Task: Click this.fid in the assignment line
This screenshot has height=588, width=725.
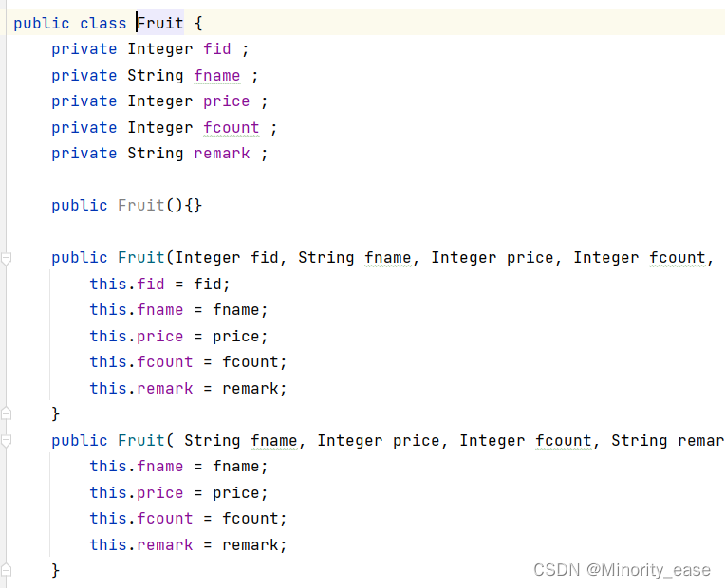Action: pyautogui.click(x=127, y=284)
